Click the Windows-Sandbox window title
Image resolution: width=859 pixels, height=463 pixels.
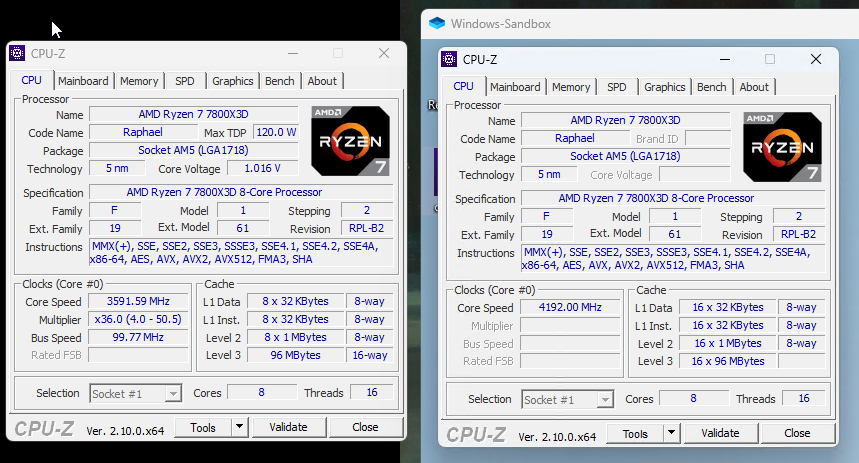point(501,24)
